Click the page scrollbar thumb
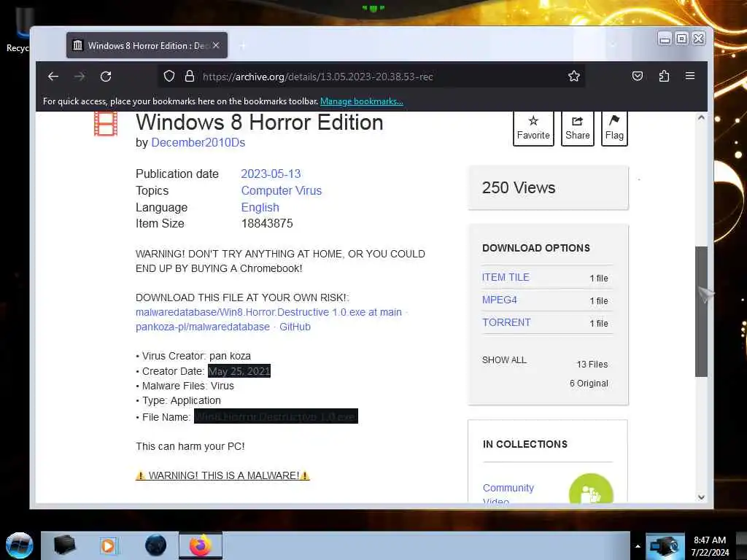The image size is (747, 560). pos(701,311)
